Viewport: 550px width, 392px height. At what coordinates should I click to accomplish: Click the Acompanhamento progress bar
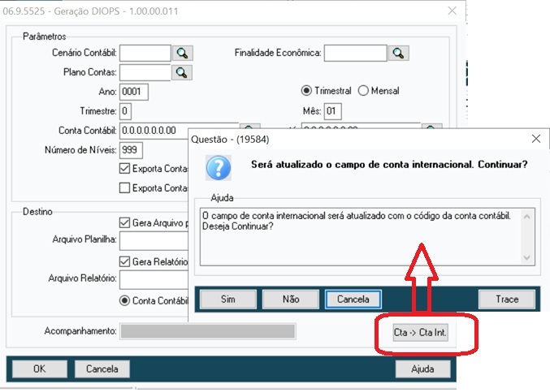pos(208,331)
